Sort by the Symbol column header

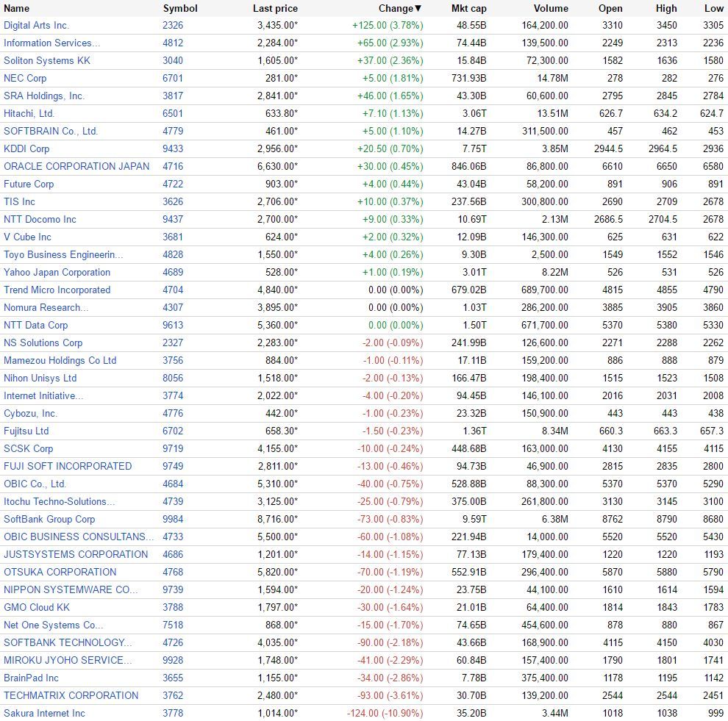(180, 8)
